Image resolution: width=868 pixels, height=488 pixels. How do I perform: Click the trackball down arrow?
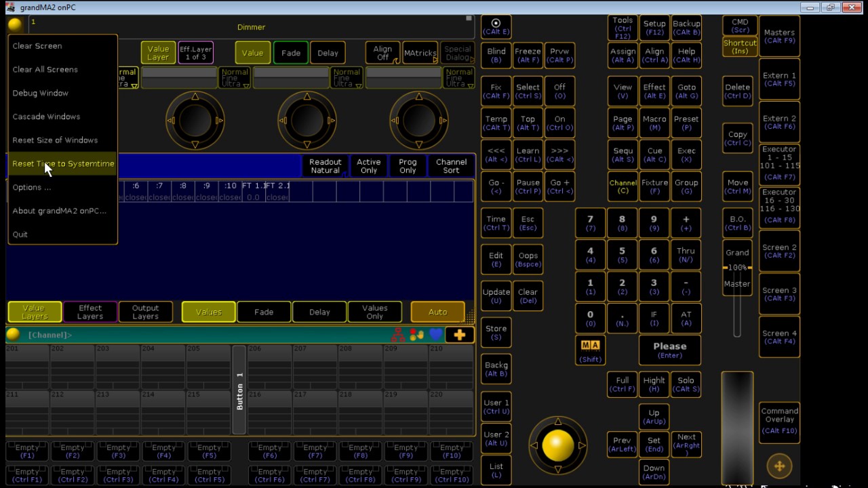(557, 468)
